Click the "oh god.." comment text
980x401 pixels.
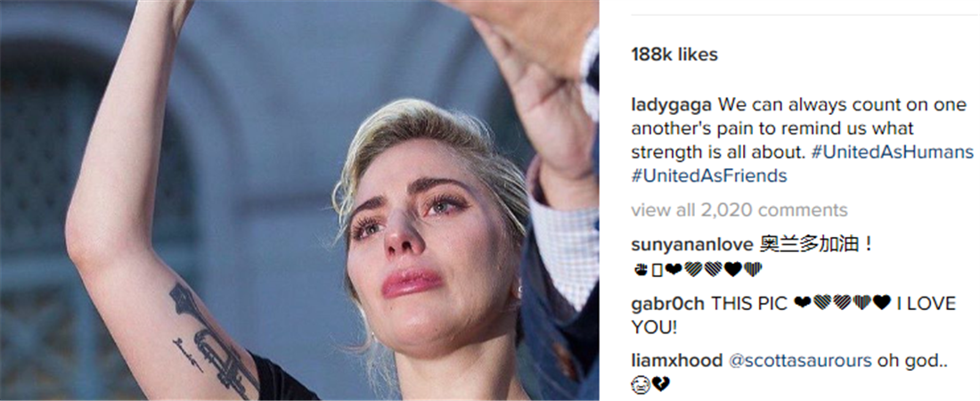(x=912, y=361)
